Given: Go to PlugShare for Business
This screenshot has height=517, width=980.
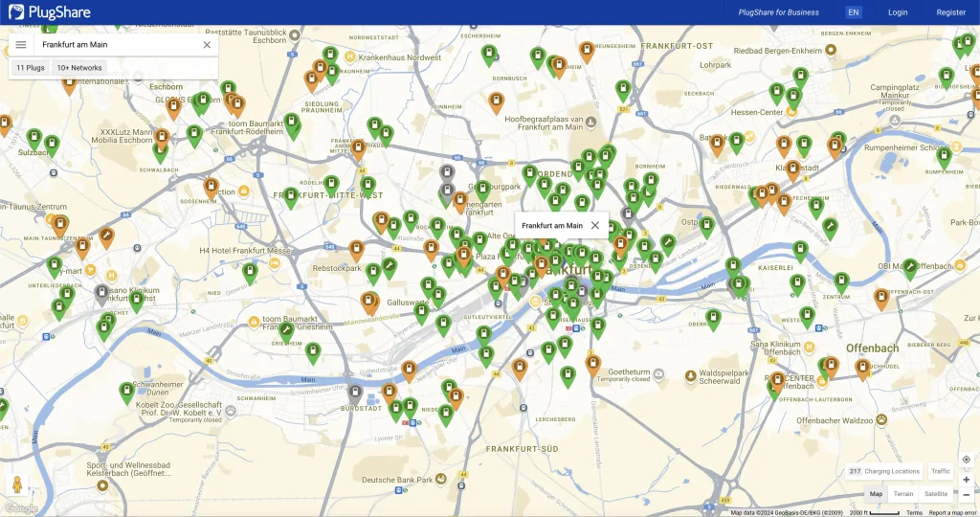Looking at the screenshot, I should click(778, 11).
